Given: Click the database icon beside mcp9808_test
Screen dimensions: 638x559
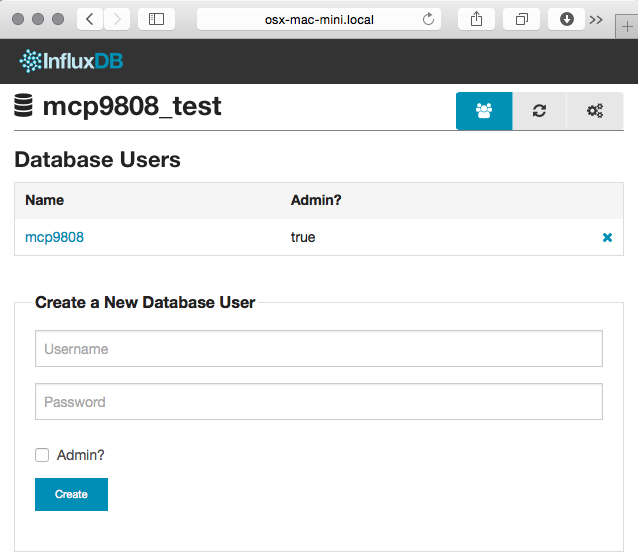Looking at the screenshot, I should [x=23, y=105].
